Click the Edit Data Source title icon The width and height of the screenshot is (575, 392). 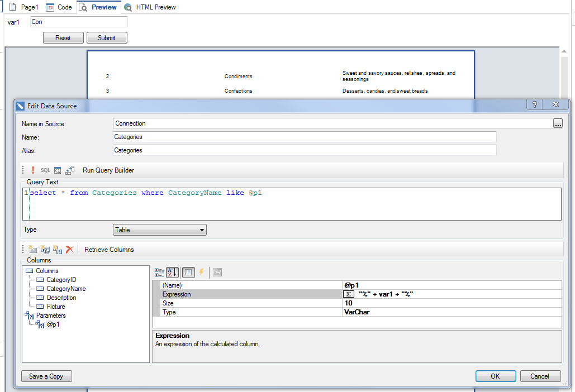[x=20, y=106]
